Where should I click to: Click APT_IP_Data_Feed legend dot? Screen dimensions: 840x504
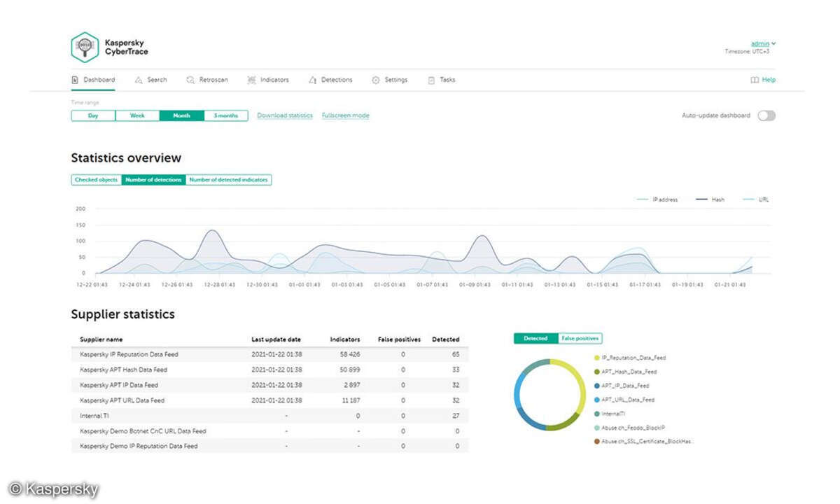597,386
